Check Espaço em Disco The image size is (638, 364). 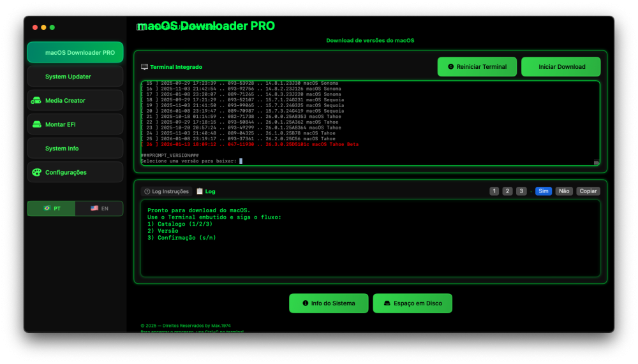413,303
